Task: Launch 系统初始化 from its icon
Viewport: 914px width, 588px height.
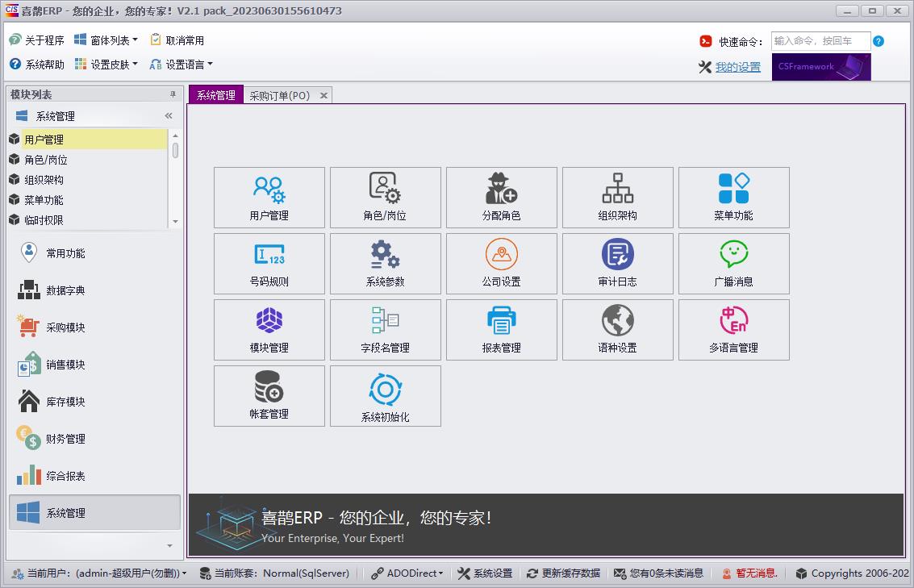Action: [385, 395]
